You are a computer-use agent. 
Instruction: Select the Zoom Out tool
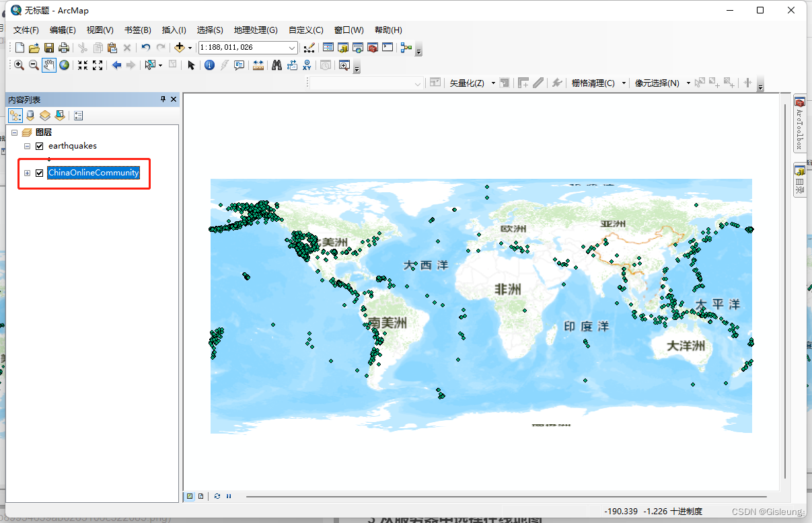[34, 65]
